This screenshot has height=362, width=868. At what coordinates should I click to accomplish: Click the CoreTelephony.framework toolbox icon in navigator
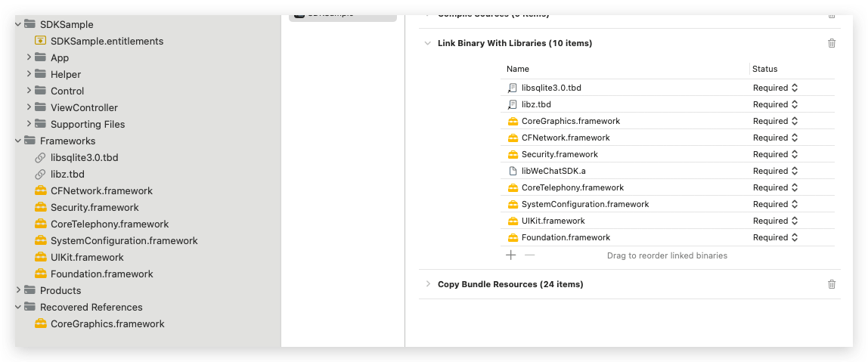point(40,224)
